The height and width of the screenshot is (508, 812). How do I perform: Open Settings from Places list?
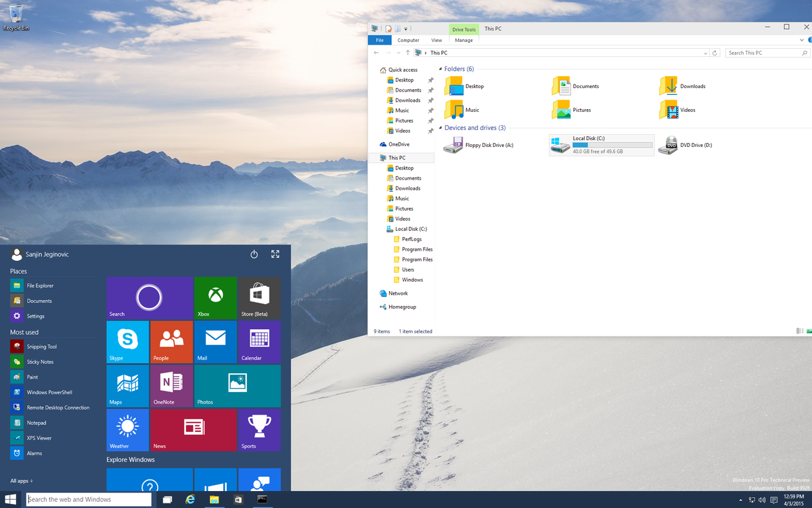(53, 316)
